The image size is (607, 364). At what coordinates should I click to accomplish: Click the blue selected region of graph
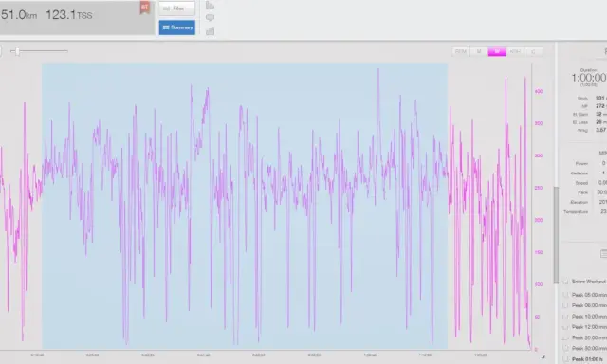pos(245,206)
